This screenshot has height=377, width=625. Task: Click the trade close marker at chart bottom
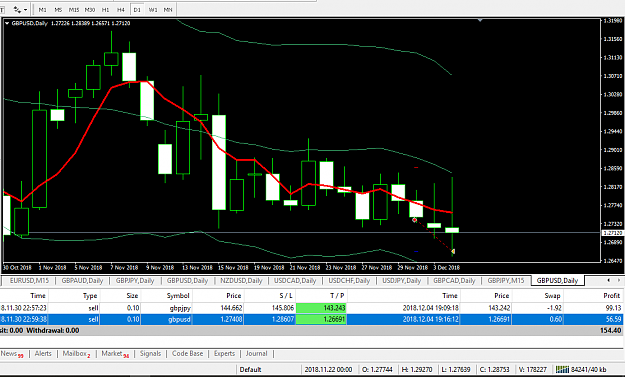click(453, 251)
